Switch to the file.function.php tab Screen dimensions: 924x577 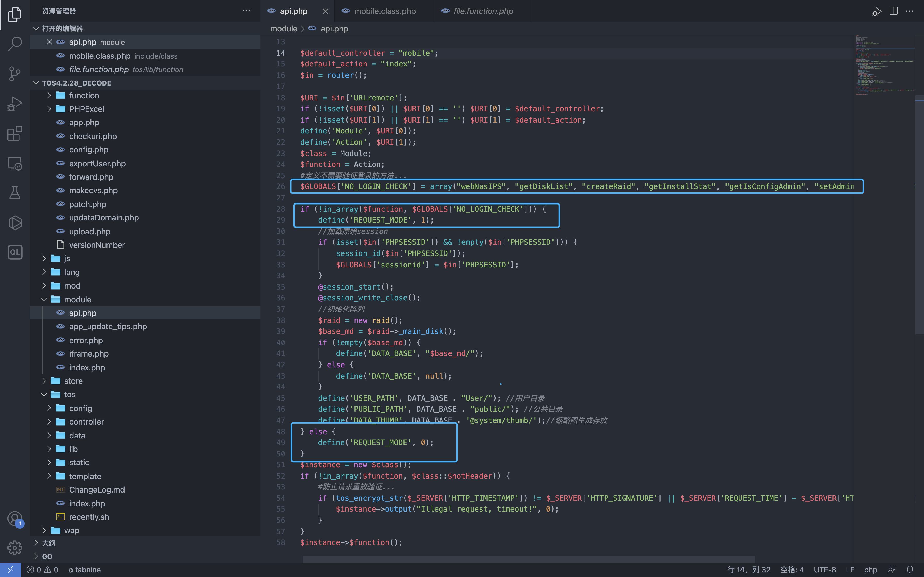(483, 11)
